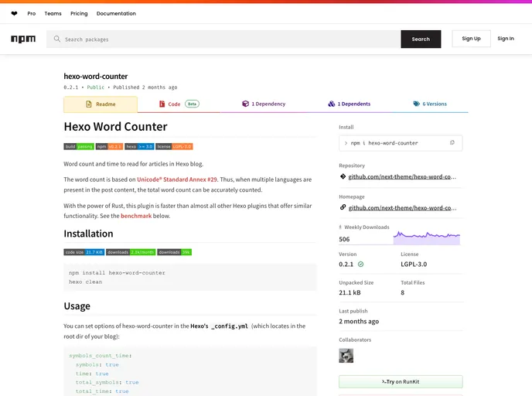Click the collaborator avatar thumbnail
Image resolution: width=532 pixels, height=396 pixels.
346,356
